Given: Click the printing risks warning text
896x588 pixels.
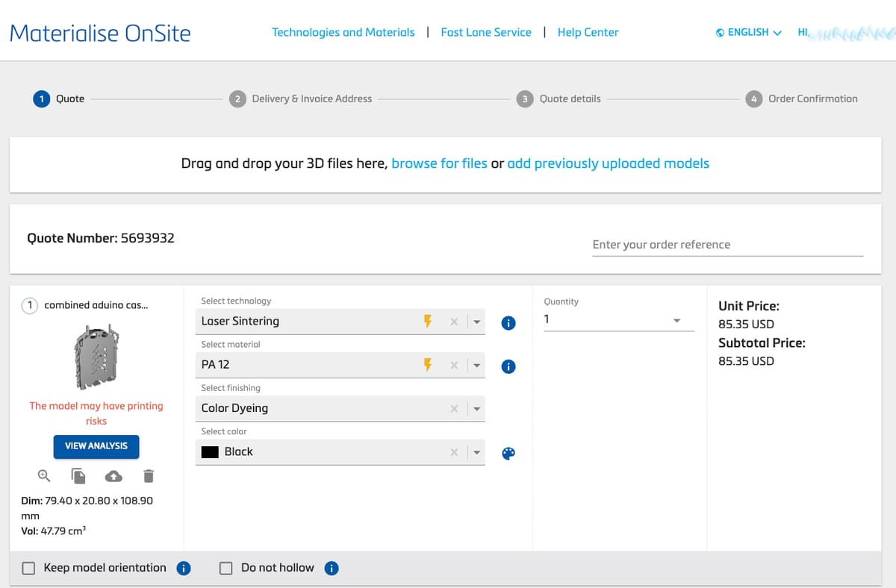Looking at the screenshot, I should 96,413.
